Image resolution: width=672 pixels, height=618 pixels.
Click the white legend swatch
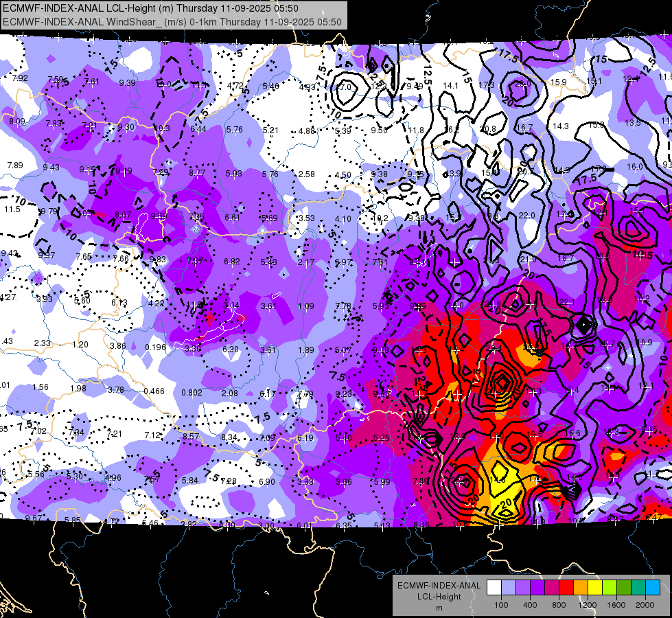(x=494, y=588)
